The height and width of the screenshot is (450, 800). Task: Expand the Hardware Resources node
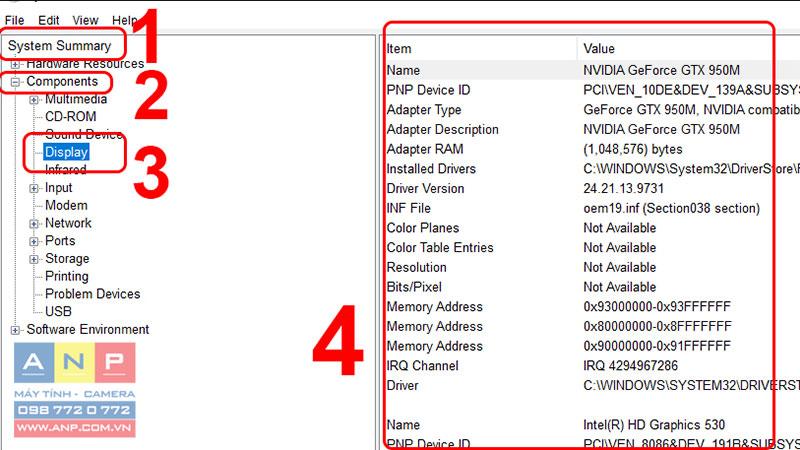pos(15,64)
